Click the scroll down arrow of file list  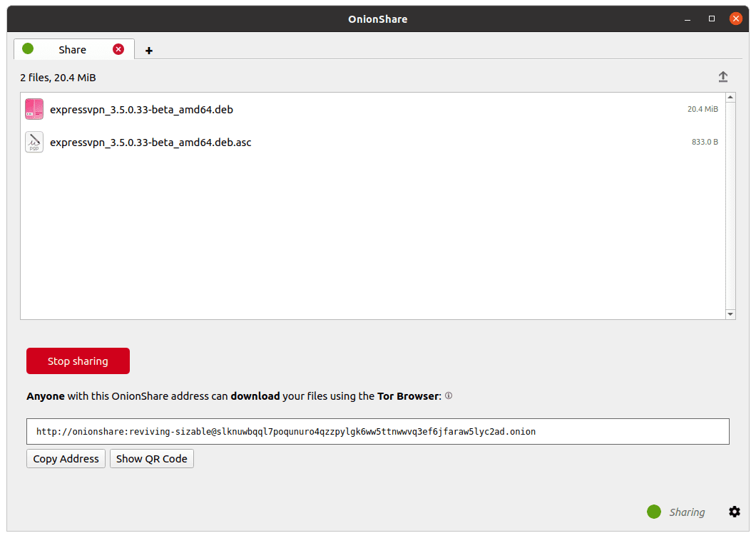(730, 314)
